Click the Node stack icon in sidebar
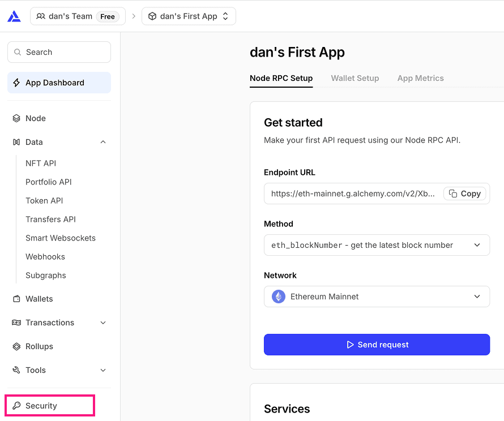504x421 pixels. tap(16, 118)
